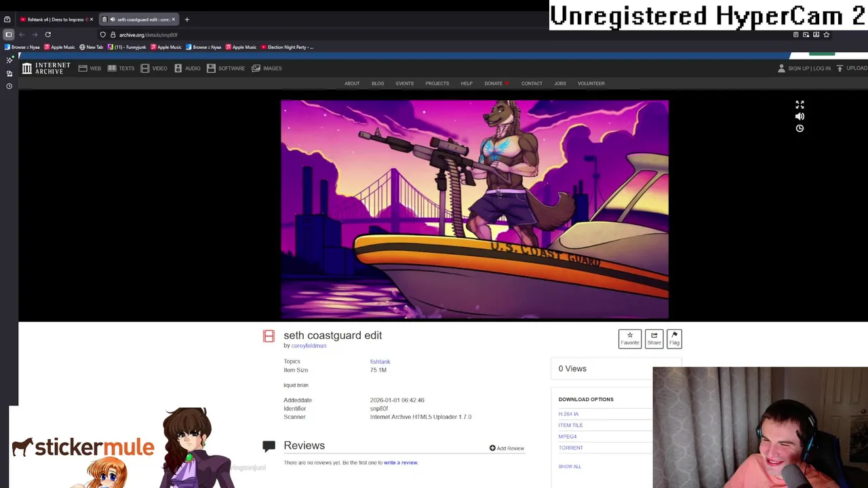
Task: Close the fishtank s4 tab
Action: [x=92, y=20]
